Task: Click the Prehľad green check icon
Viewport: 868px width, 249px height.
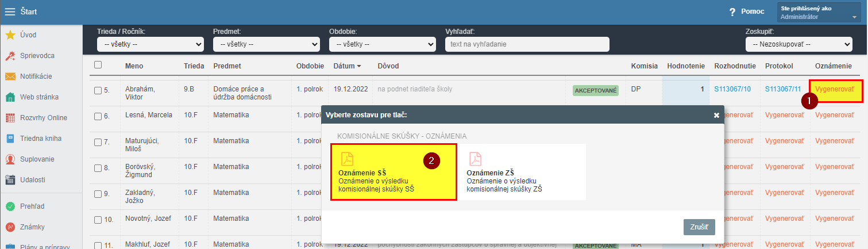Action: coord(10,206)
